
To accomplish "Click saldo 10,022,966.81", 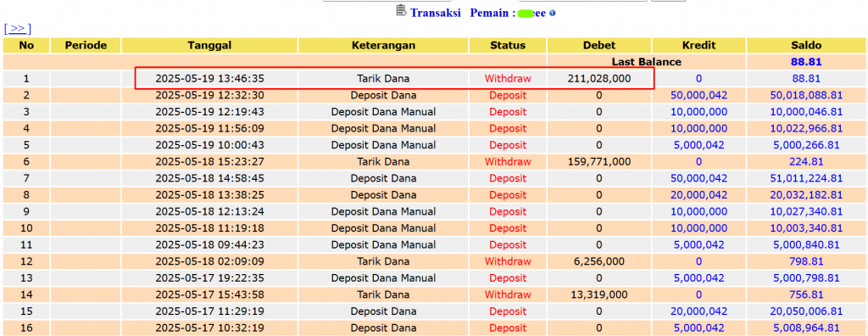I will pyautogui.click(x=806, y=129).
